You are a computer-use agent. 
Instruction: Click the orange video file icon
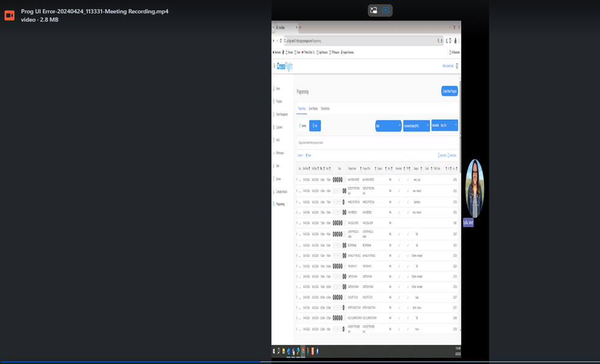[x=10, y=15]
